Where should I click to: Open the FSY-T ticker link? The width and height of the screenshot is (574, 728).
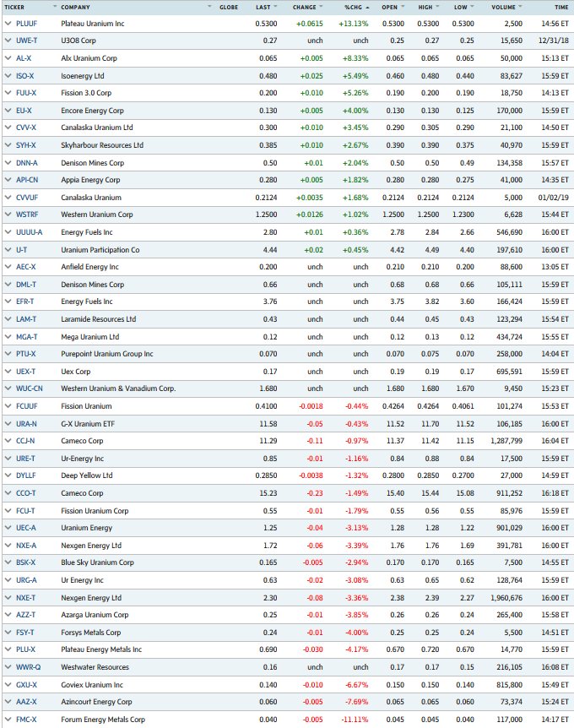click(25, 633)
